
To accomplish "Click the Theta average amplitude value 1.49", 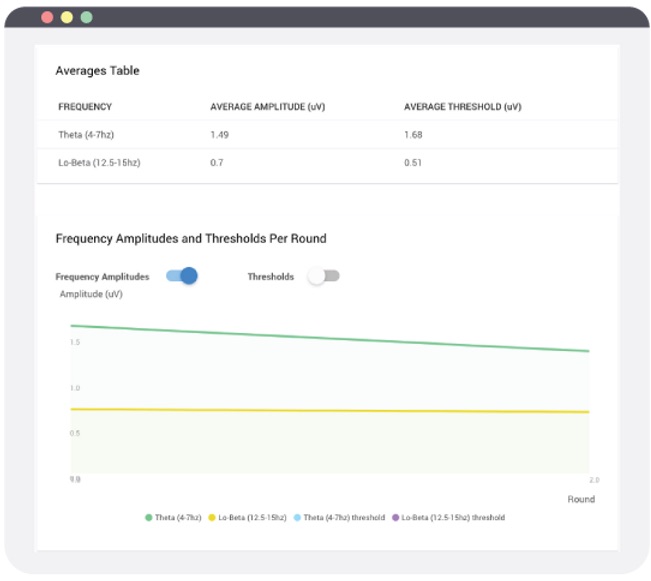I will coord(219,134).
